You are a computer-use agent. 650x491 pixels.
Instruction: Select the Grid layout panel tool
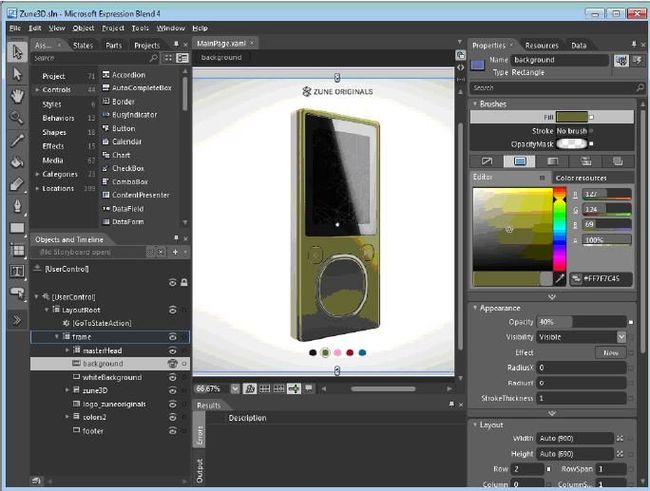click(17, 250)
